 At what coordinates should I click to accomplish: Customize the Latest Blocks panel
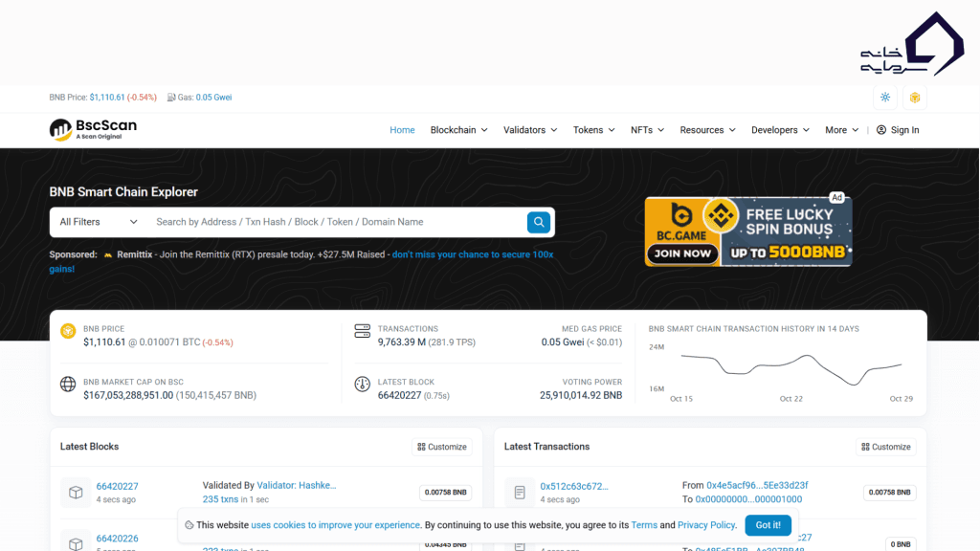pos(441,447)
